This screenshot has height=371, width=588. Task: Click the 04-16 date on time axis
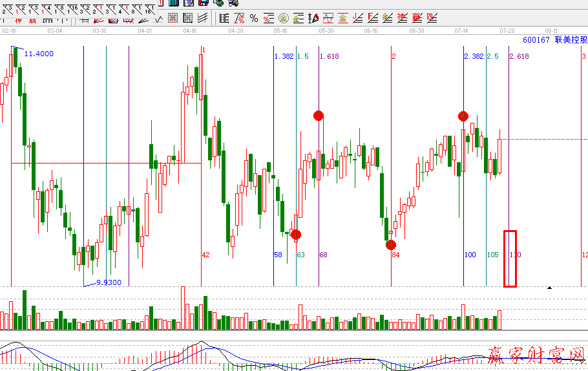(190, 30)
